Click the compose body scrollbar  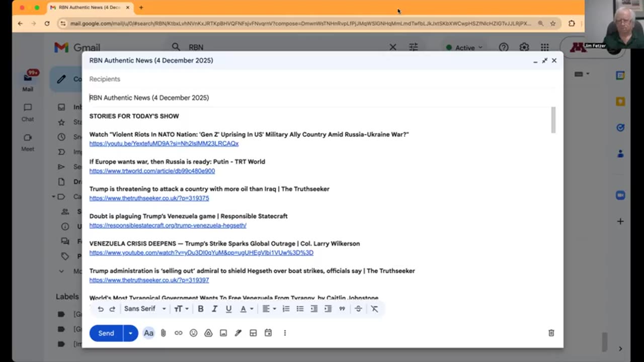pos(553,120)
